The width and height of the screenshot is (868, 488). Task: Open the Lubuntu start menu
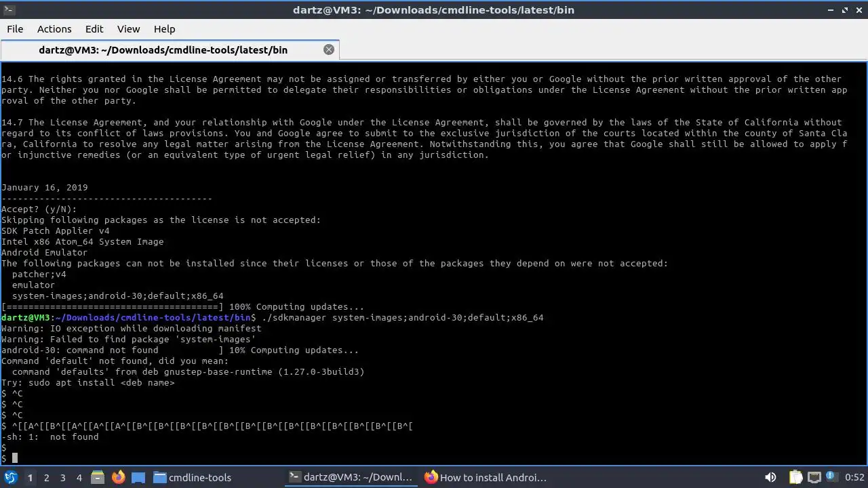pos(10,477)
